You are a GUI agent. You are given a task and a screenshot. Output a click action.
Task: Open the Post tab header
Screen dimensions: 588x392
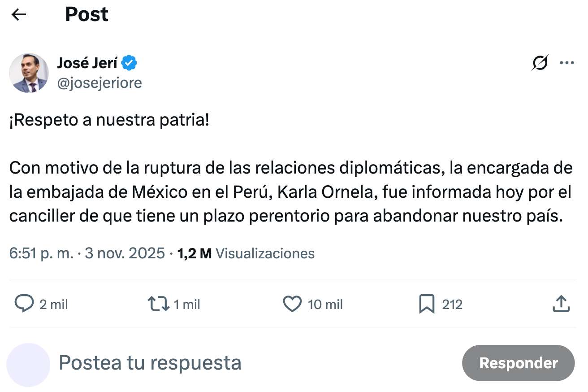click(x=86, y=14)
